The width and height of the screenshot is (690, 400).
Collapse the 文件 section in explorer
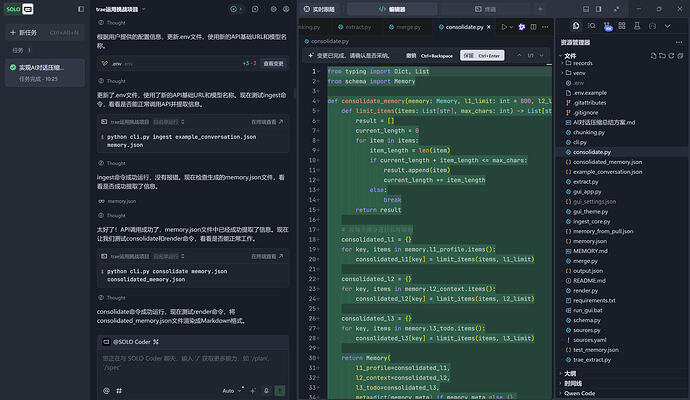(568, 56)
